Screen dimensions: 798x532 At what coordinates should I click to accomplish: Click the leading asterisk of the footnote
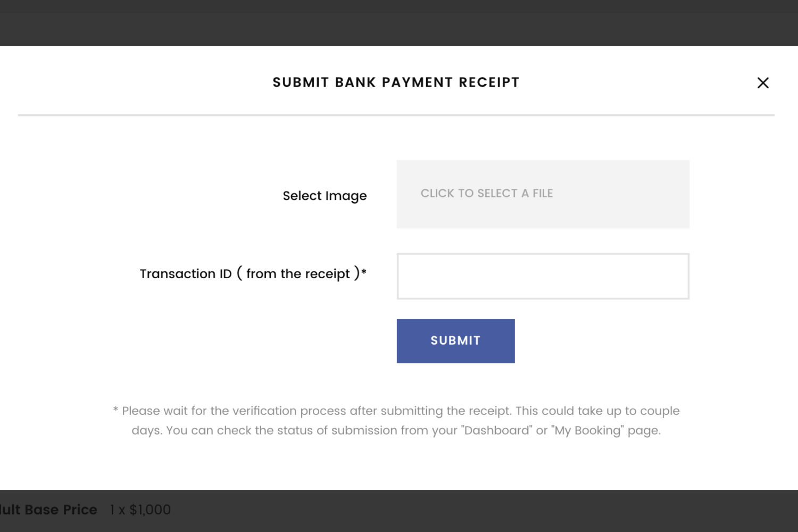115,410
